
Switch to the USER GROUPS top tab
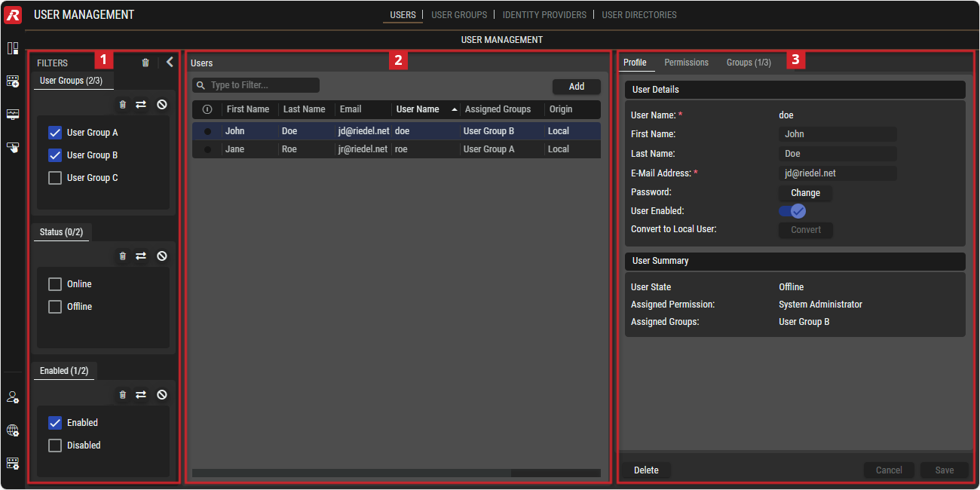click(459, 15)
